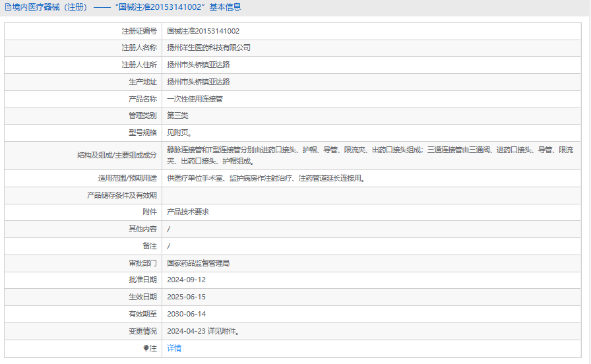Image resolution: width=591 pixels, height=364 pixels.
Task: Click label 产品名称
Action: pos(142,99)
